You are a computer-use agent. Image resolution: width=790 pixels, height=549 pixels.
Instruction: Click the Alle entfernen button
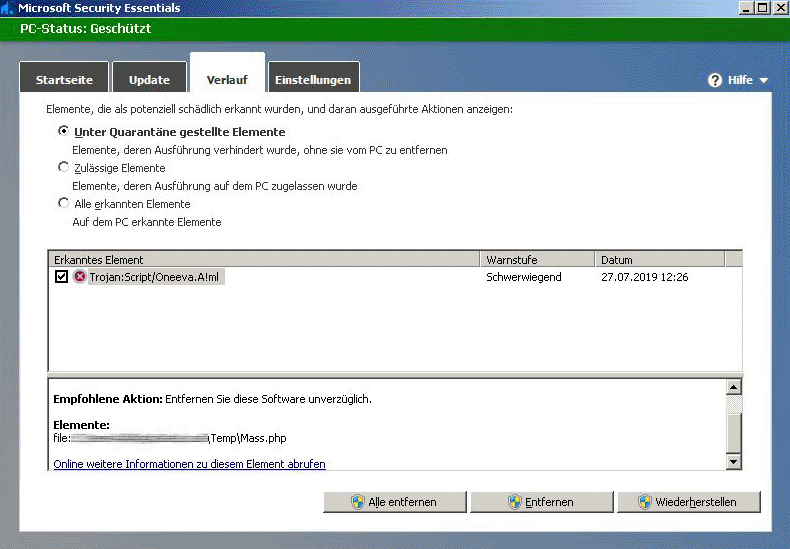click(395, 502)
